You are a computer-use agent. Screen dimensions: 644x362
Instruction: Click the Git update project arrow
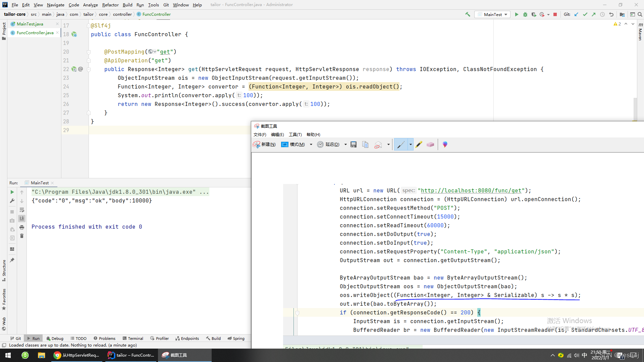[x=576, y=14]
